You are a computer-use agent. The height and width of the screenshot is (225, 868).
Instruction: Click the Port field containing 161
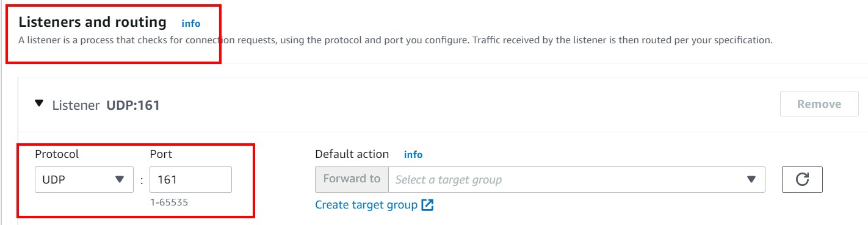[x=190, y=179]
